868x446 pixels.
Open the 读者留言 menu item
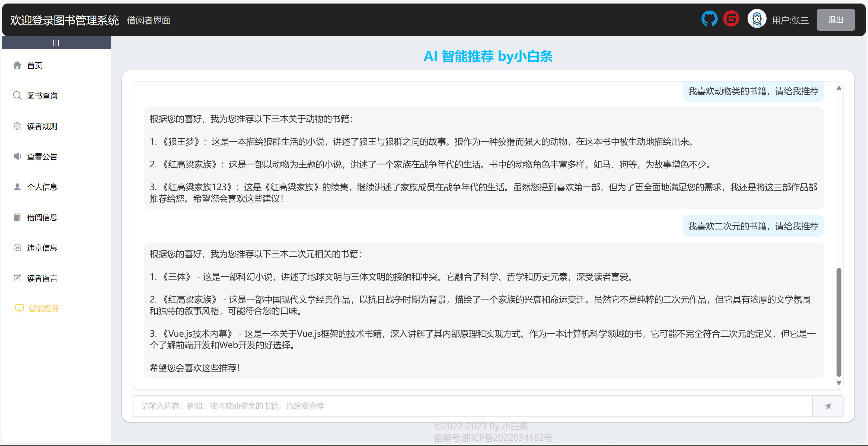pyautogui.click(x=42, y=278)
